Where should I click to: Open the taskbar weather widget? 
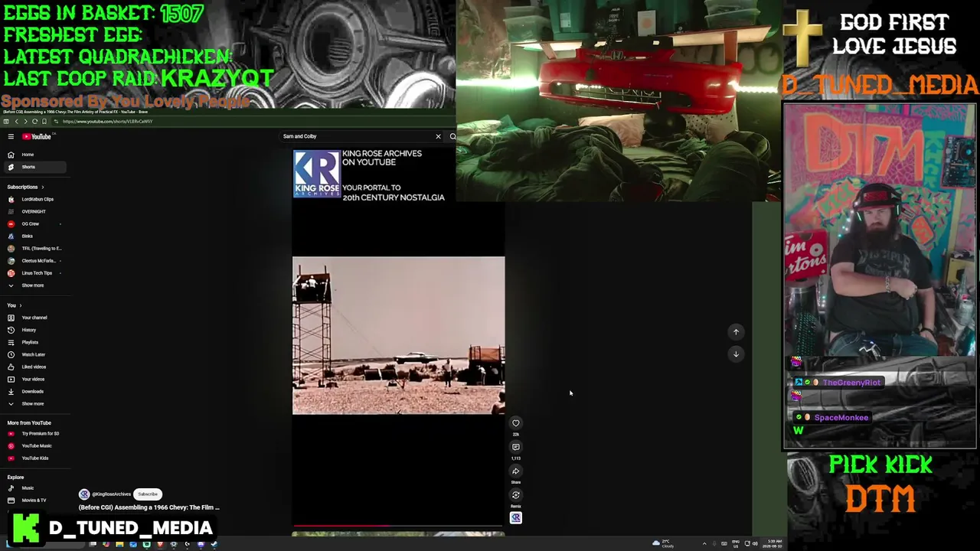pyautogui.click(x=663, y=543)
